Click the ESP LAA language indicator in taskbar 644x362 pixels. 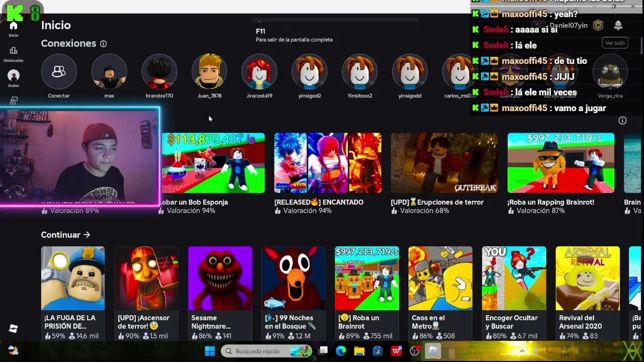(x=564, y=351)
